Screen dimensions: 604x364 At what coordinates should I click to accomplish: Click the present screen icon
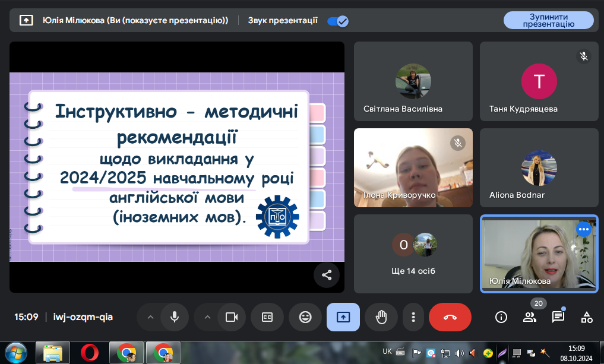(343, 317)
